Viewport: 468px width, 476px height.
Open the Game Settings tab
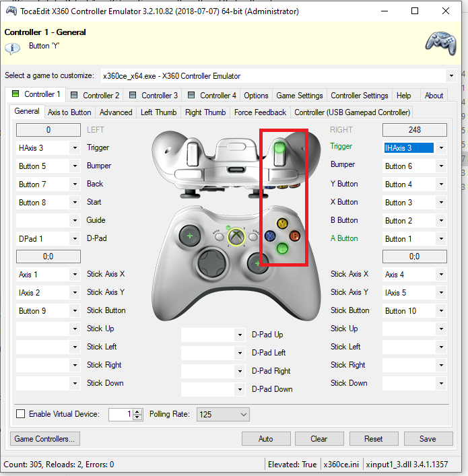300,96
